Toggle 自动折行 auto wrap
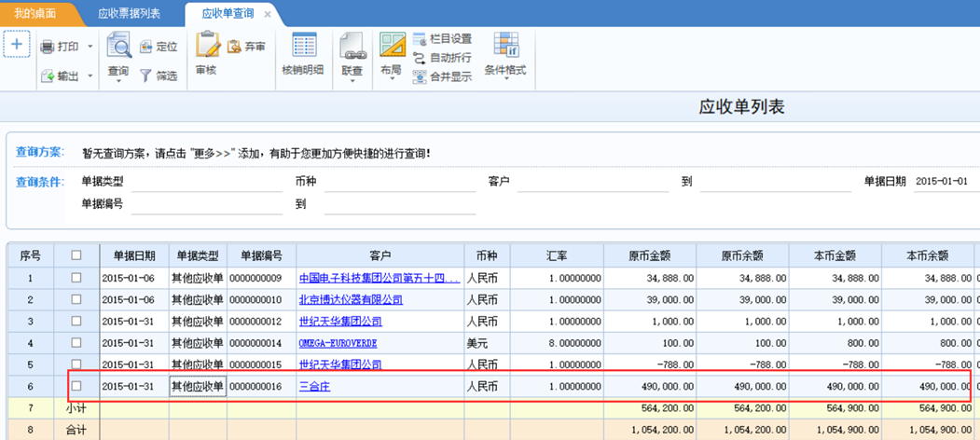The height and width of the screenshot is (440, 980). click(x=443, y=58)
